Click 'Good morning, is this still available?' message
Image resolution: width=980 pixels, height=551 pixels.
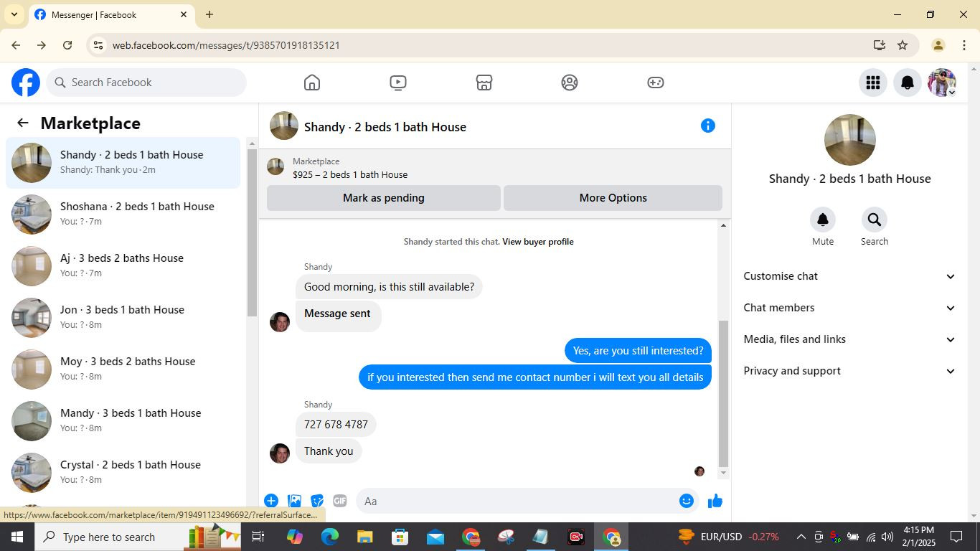click(389, 287)
